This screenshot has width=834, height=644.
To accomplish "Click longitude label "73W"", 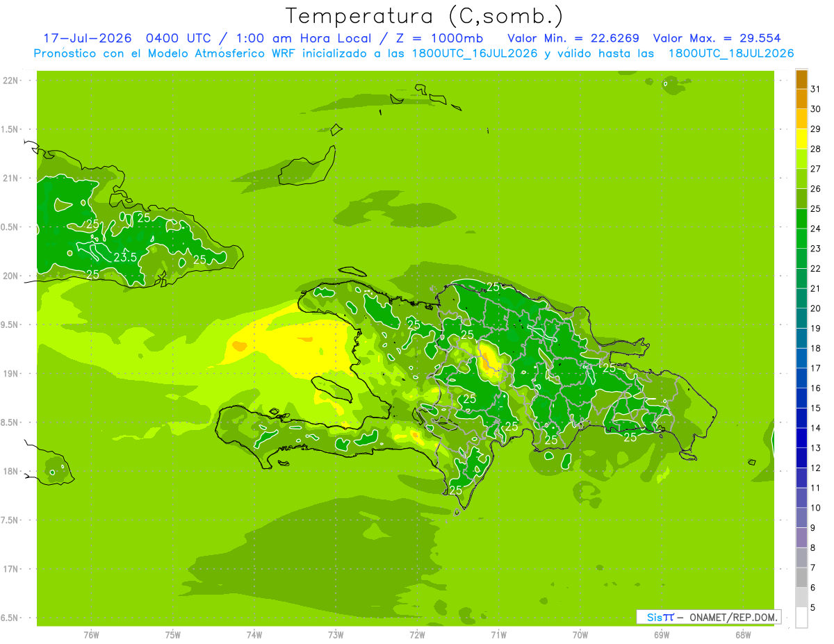I will pyautogui.click(x=336, y=635).
